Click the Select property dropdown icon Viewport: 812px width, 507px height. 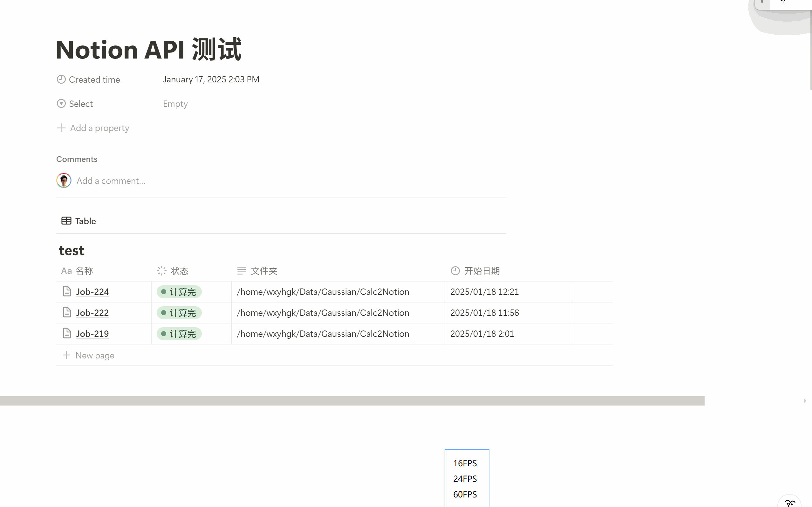click(61, 104)
